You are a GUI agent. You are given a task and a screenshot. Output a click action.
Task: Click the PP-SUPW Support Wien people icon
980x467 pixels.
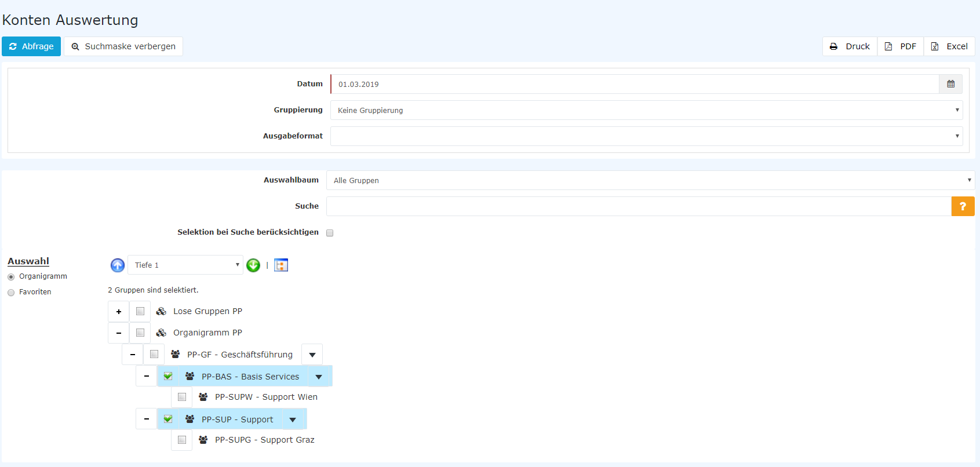(203, 397)
